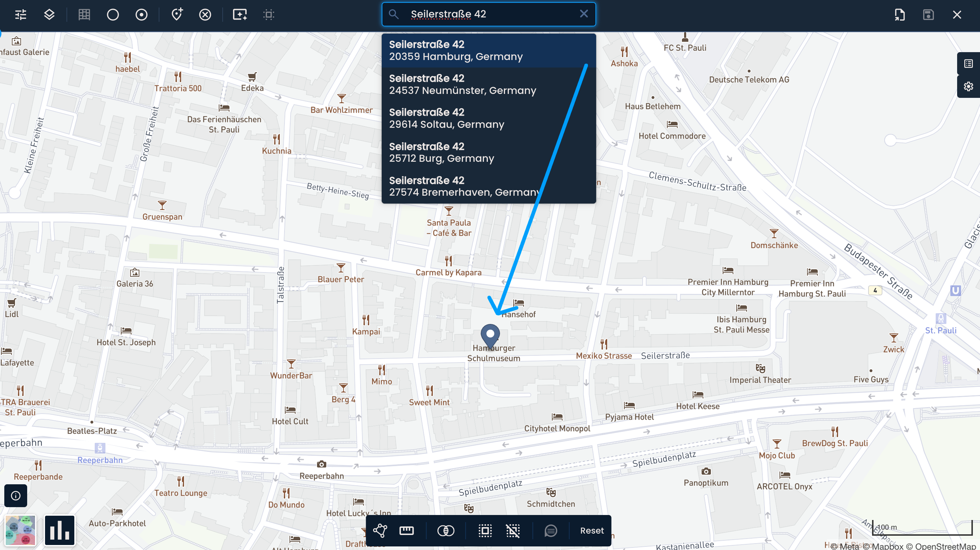Open the filter sliders settings icon
Image resolution: width=980 pixels, height=550 pixels.
[x=20, y=14]
